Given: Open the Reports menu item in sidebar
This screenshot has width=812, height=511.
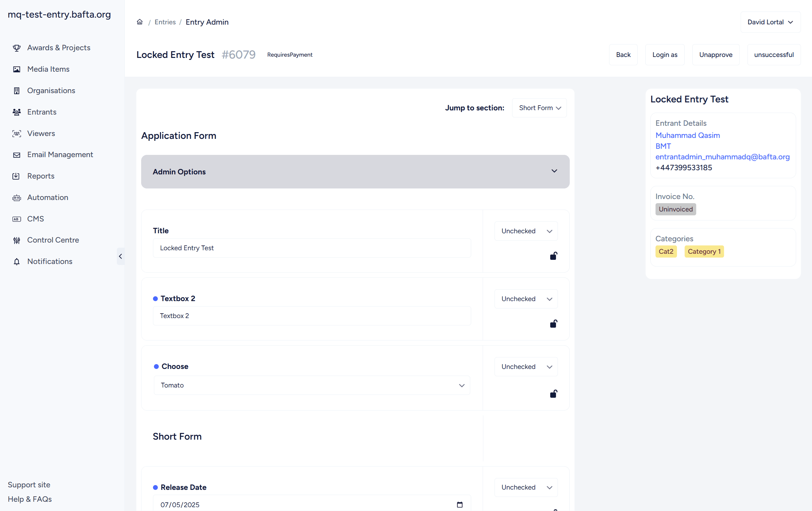Looking at the screenshot, I should [x=41, y=176].
